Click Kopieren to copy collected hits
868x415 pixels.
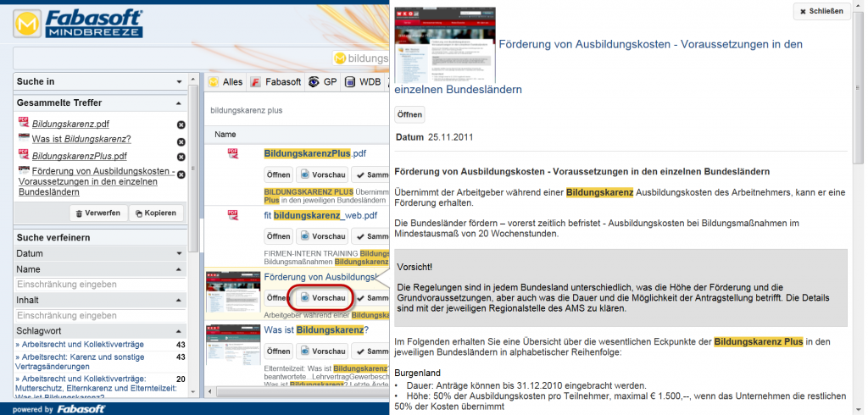click(156, 213)
